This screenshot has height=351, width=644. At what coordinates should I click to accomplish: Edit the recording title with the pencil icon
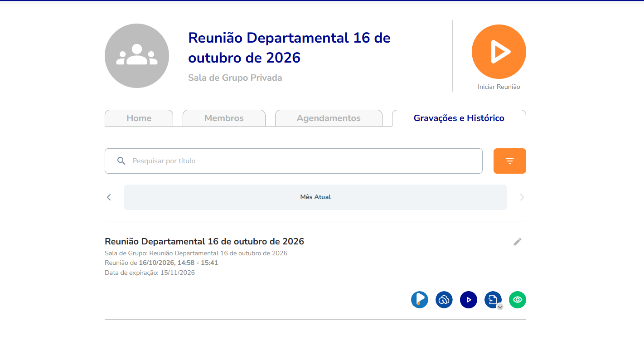[518, 242]
